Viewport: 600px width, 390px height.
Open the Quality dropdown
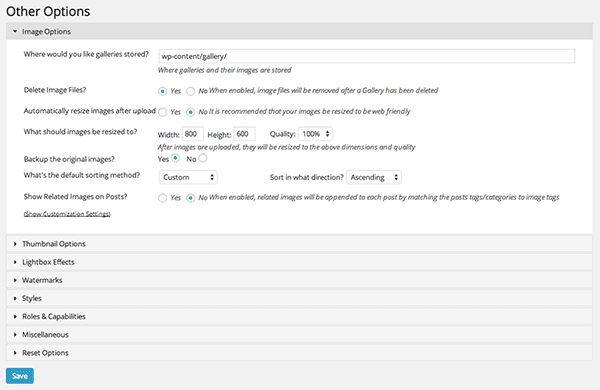tap(315, 134)
